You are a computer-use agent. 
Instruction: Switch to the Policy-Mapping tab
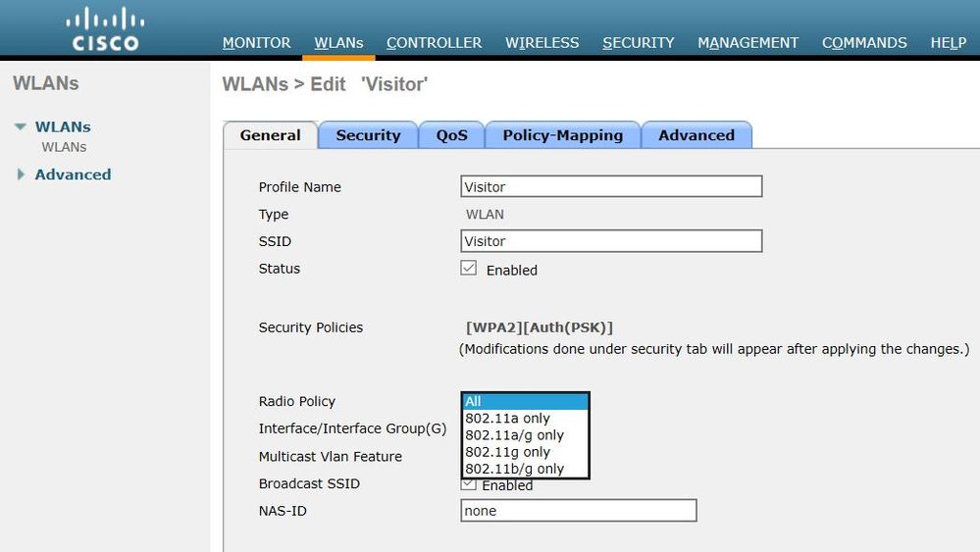(562, 135)
